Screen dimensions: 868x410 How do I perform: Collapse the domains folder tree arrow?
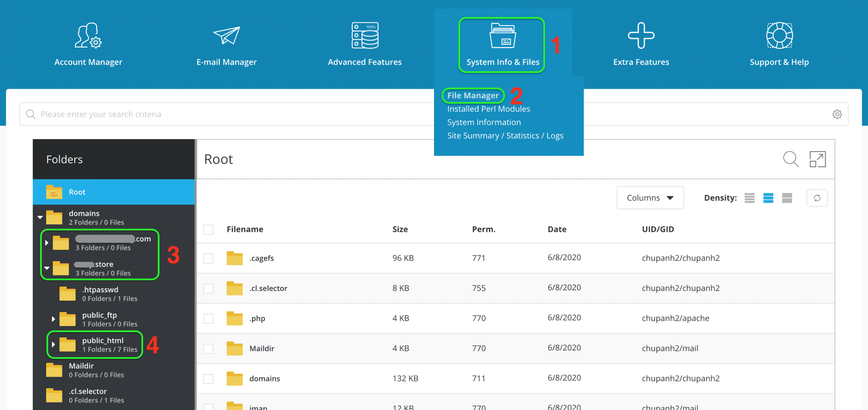[x=40, y=217]
